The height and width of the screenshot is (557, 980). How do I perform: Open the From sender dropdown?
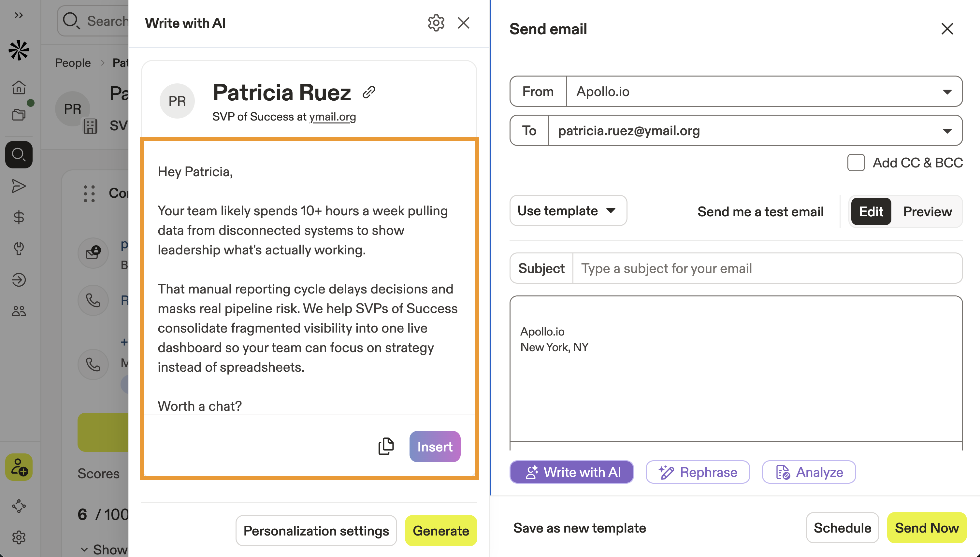click(x=947, y=92)
